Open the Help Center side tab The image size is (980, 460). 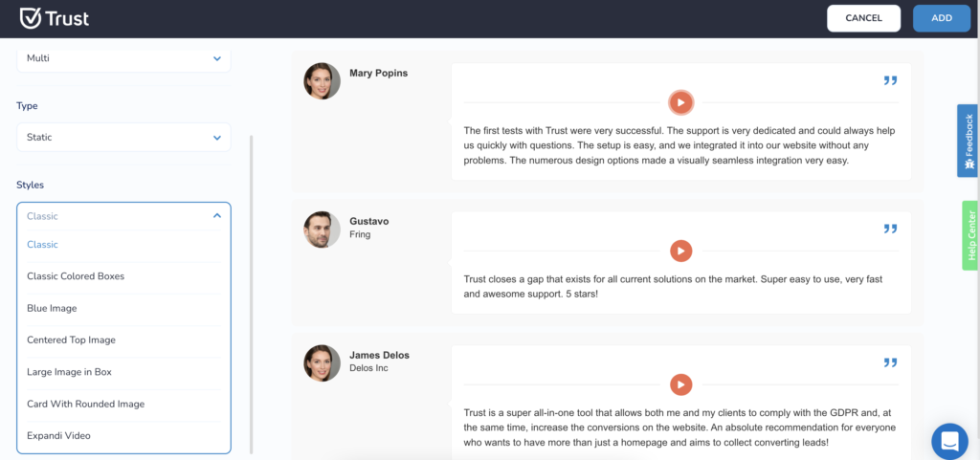click(x=970, y=235)
